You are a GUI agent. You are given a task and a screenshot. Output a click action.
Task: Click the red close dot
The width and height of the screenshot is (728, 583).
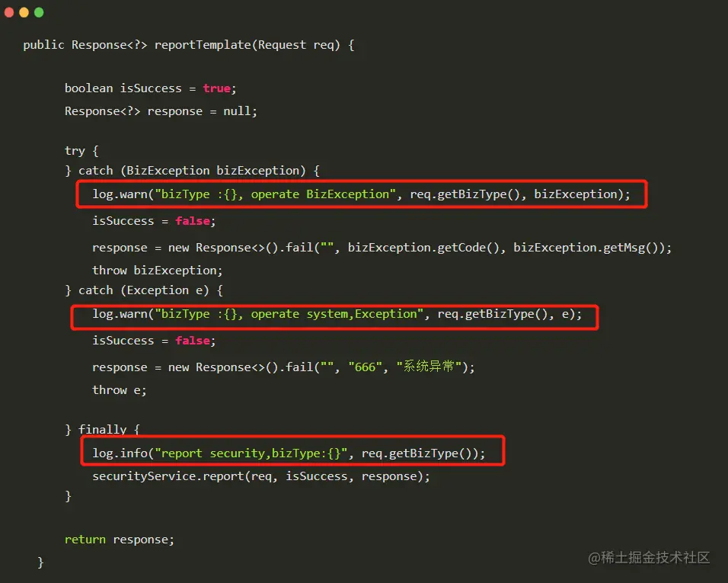(x=9, y=12)
